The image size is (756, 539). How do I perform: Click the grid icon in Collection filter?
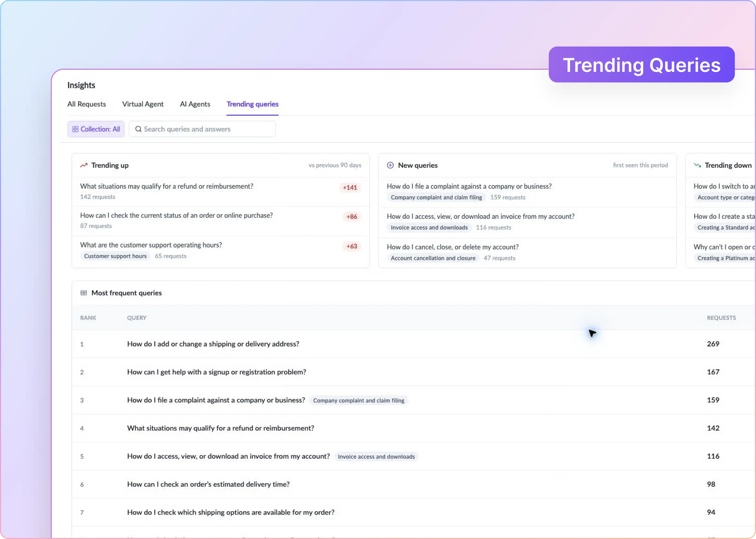pos(75,129)
